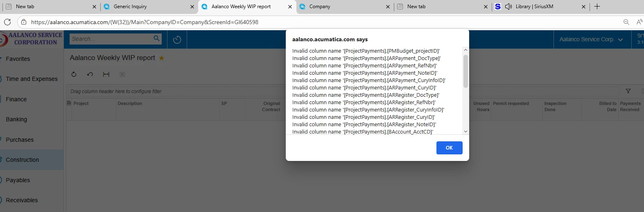Open the recent history clock icon
This screenshot has height=212, width=644.
tap(177, 40)
